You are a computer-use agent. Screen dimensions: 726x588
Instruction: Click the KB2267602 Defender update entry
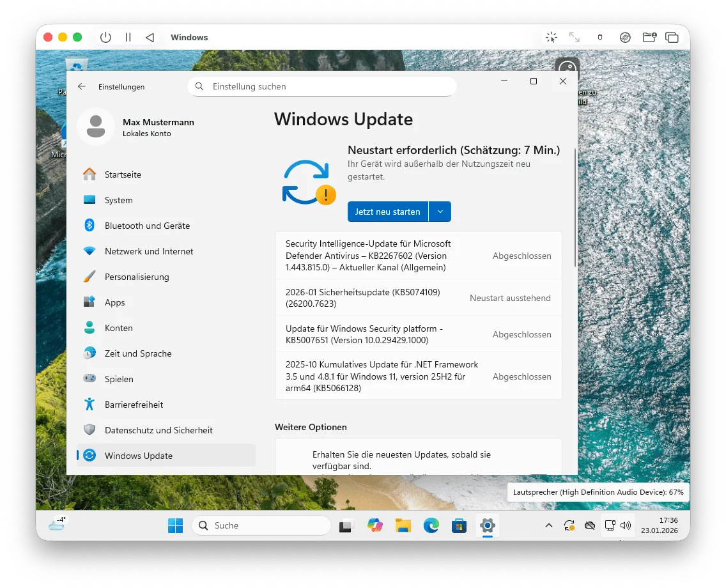point(419,256)
